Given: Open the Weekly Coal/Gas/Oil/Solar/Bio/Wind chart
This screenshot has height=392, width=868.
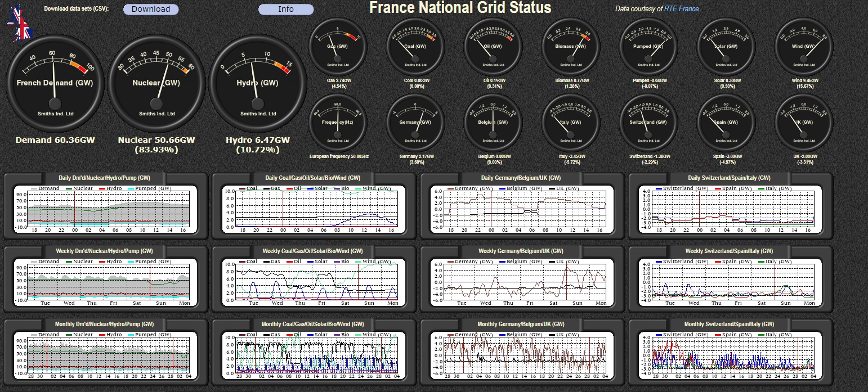Looking at the screenshot, I should 315,282.
